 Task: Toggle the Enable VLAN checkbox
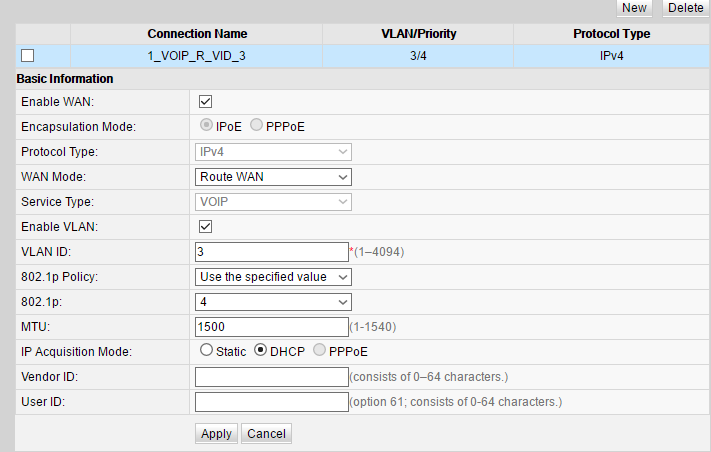205,227
